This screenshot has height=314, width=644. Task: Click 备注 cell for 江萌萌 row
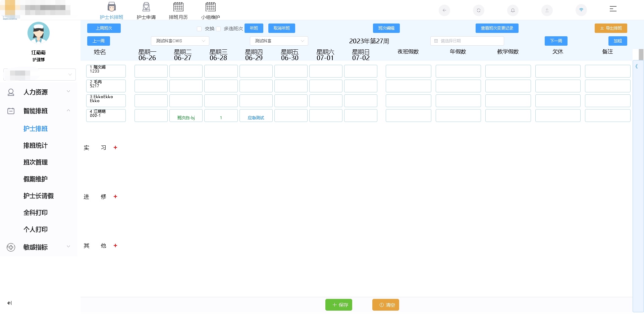[x=608, y=116]
